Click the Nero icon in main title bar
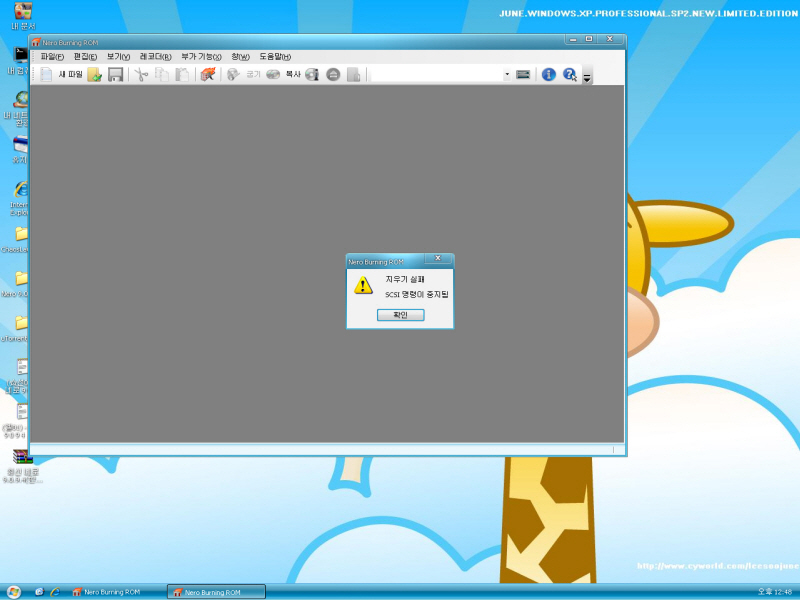 coord(36,42)
